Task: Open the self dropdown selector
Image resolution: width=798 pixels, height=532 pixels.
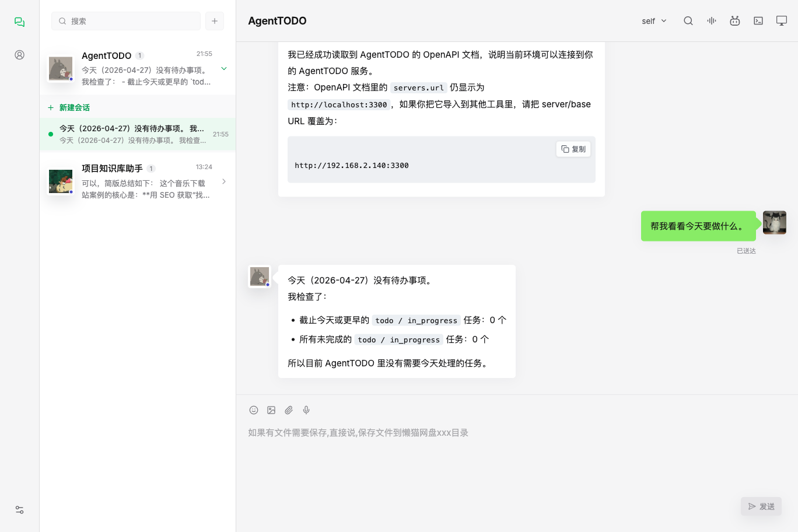Action: click(654, 21)
